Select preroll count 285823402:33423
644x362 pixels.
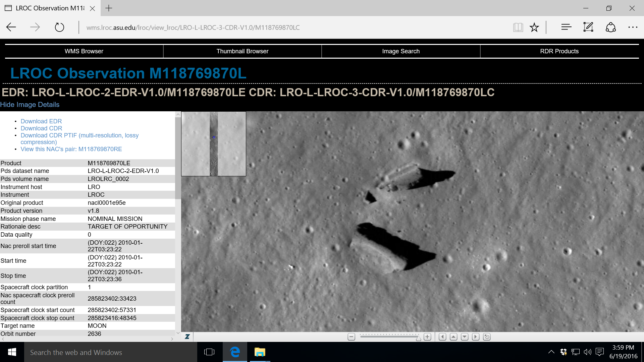(x=112, y=299)
